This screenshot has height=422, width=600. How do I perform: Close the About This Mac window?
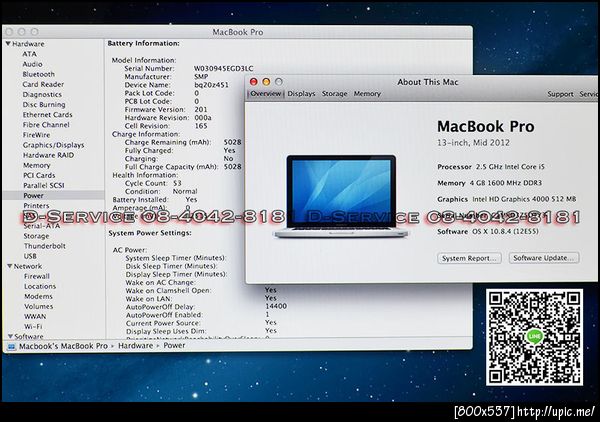[253, 82]
